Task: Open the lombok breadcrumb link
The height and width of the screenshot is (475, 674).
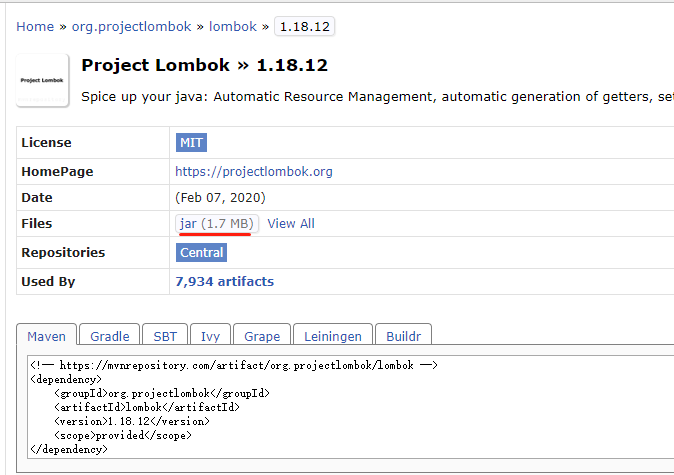Action: (x=233, y=26)
